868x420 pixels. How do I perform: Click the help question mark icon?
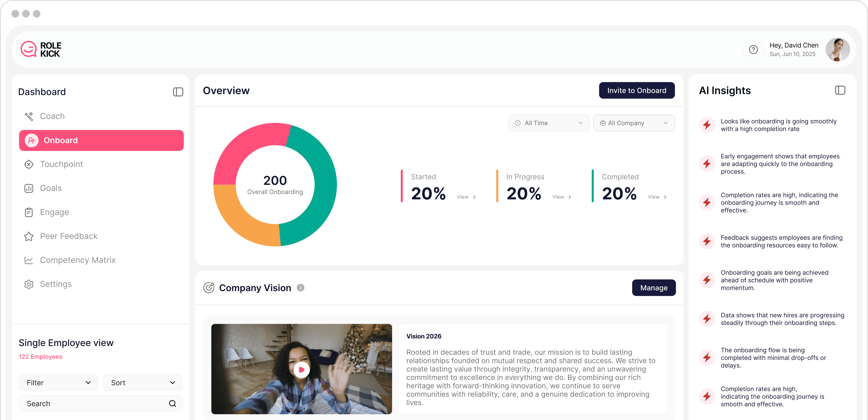click(x=753, y=50)
